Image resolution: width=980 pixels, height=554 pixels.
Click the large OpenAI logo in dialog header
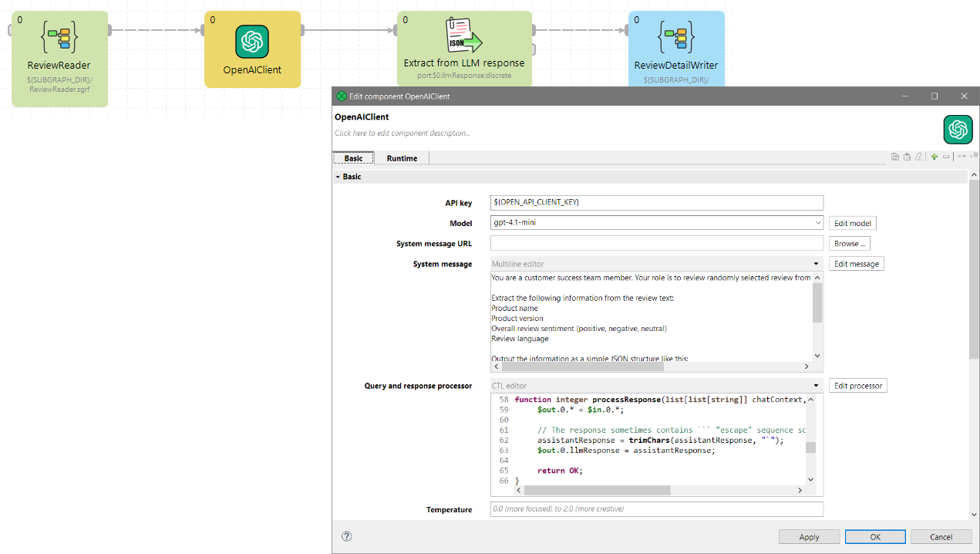pos(958,129)
